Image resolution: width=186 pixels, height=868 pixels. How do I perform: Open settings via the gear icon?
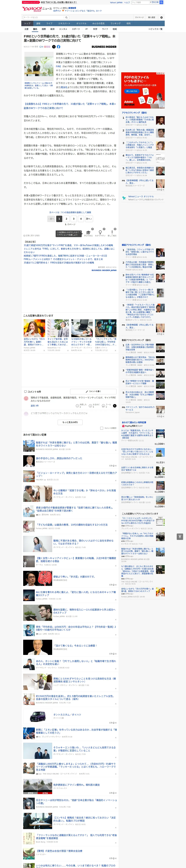161,18
